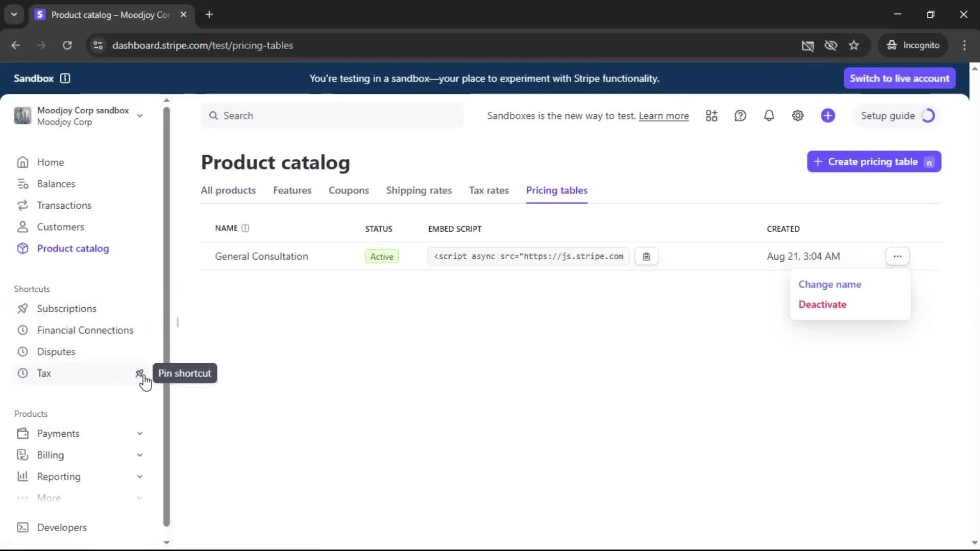Follow the Learn more link
Image resolution: width=980 pixels, height=551 pixels.
tap(664, 116)
